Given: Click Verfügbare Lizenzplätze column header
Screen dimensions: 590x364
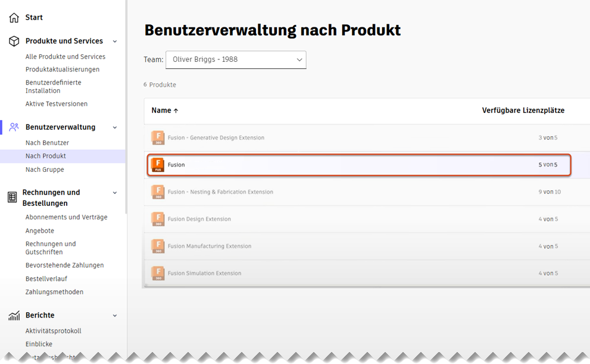Looking at the screenshot, I should point(523,111).
